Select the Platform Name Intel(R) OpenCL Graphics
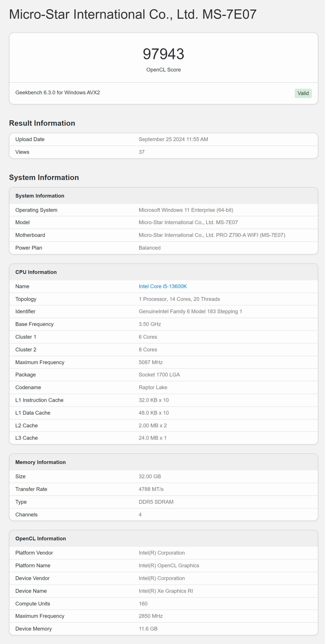 click(169, 566)
